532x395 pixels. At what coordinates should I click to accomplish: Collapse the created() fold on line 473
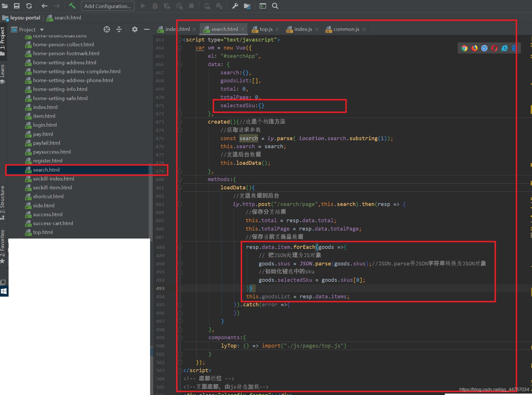tap(180, 122)
